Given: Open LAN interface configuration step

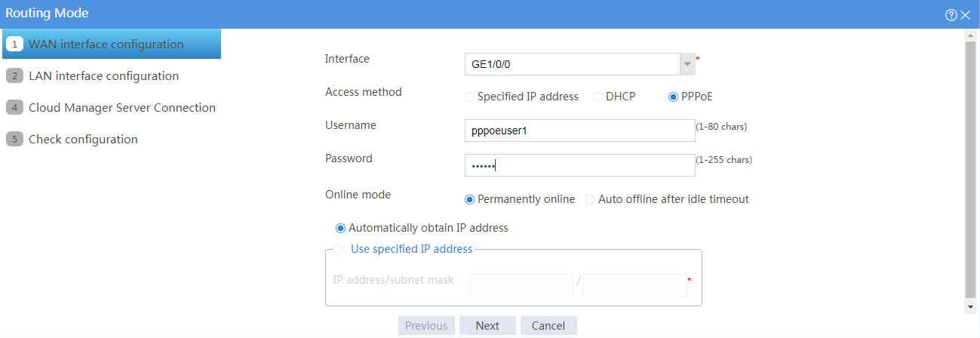Looking at the screenshot, I should [x=103, y=76].
